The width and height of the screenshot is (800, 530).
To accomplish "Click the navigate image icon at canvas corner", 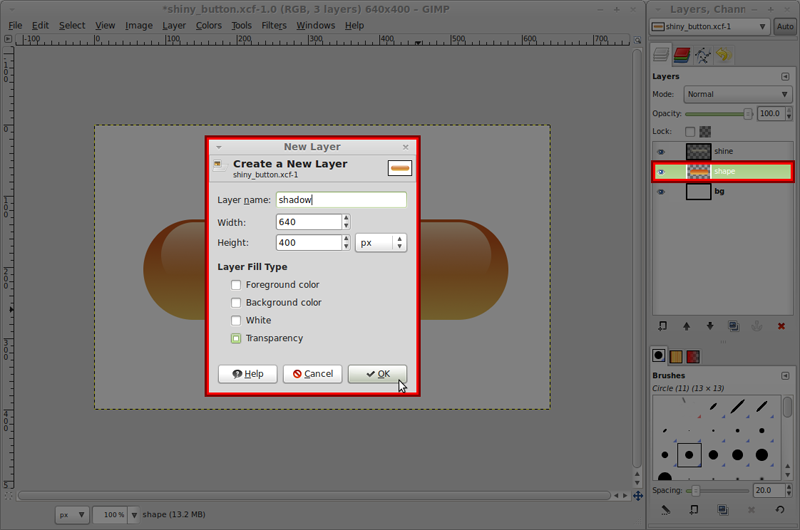I will pyautogui.click(x=638, y=495).
